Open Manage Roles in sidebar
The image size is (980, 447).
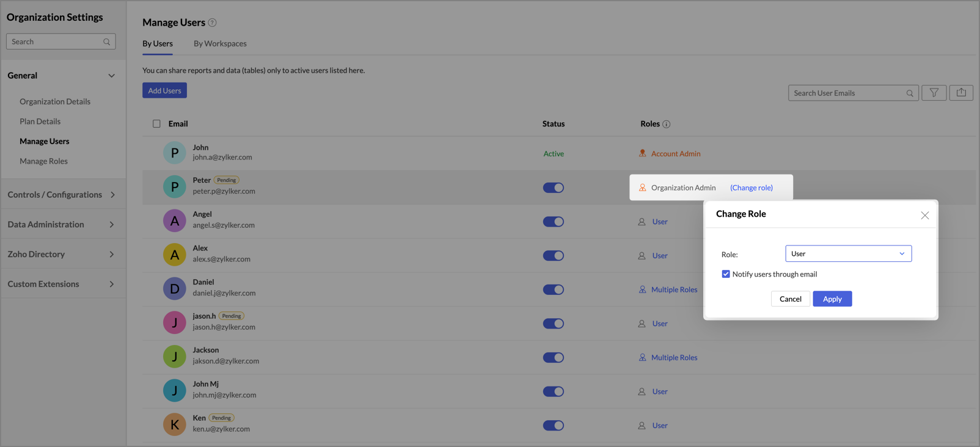(43, 161)
